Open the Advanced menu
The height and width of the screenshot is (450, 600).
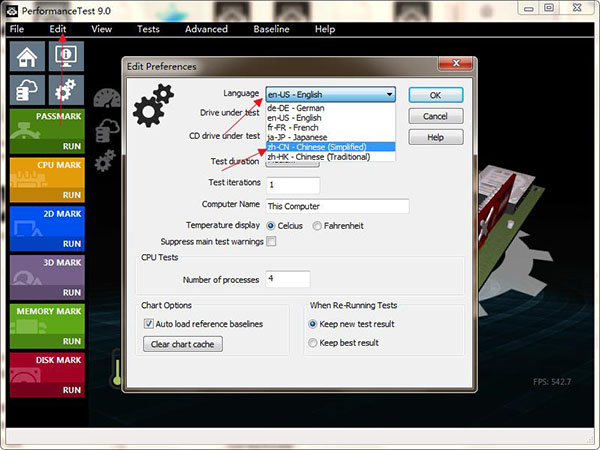click(x=206, y=29)
